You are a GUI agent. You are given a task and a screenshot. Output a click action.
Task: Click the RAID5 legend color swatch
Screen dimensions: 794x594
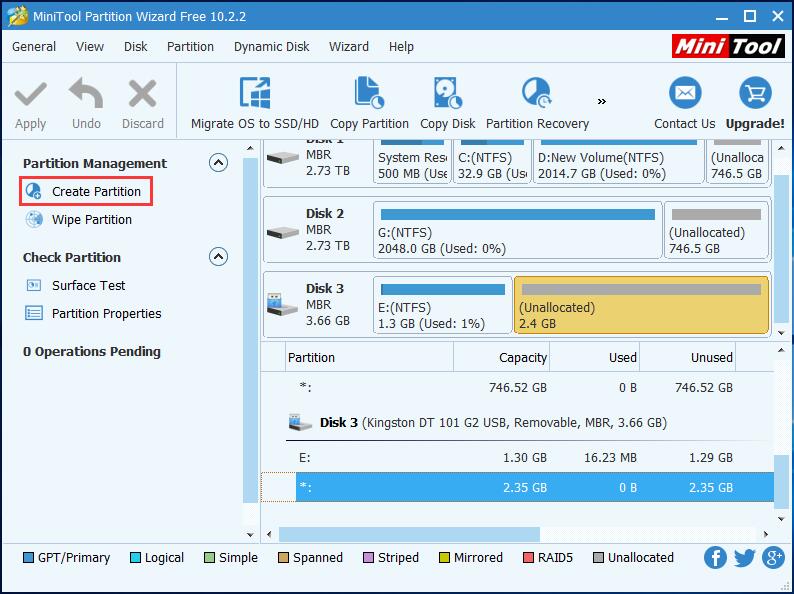click(x=528, y=558)
